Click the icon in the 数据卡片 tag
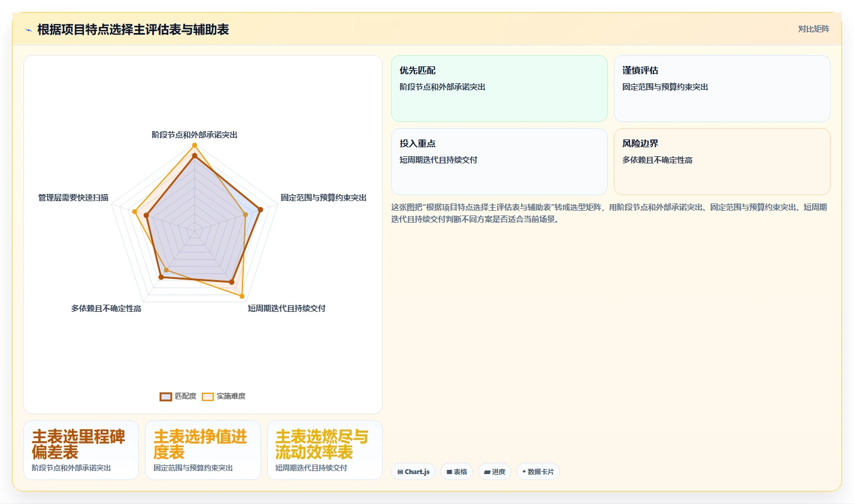This screenshot has width=854, height=504. pos(524,472)
